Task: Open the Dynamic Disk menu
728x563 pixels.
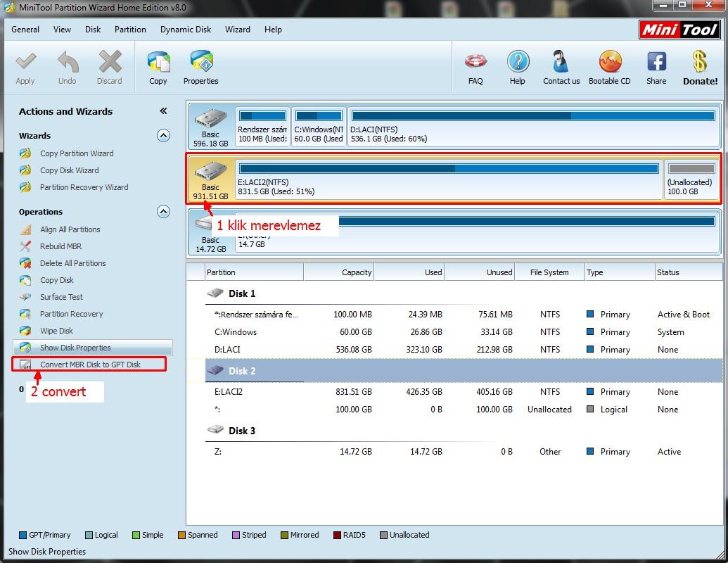Action: pos(186,30)
